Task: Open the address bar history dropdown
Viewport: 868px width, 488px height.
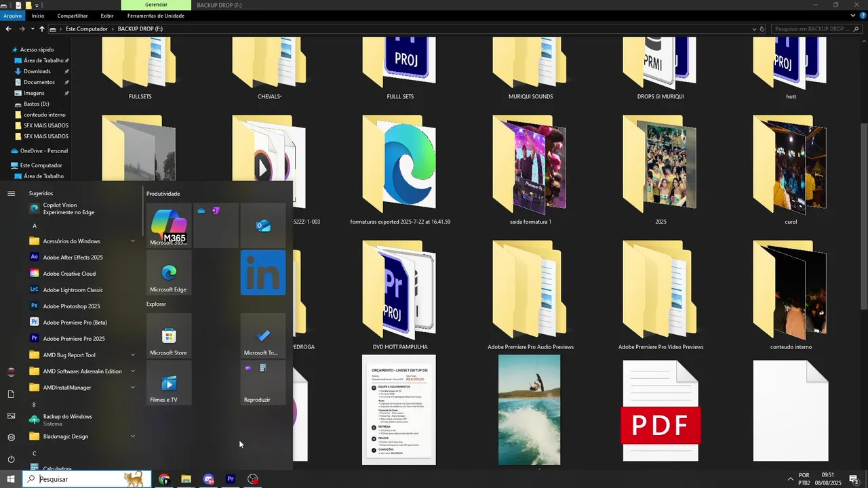Action: 754,29
